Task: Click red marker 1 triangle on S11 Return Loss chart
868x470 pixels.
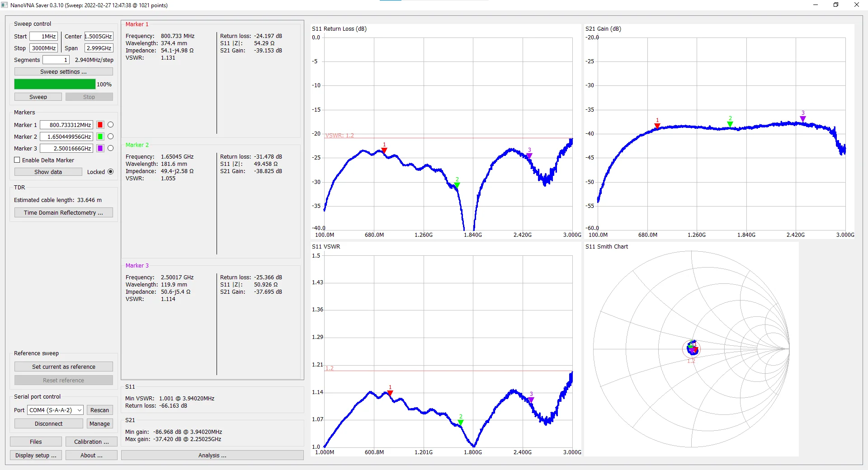Action: (384, 150)
